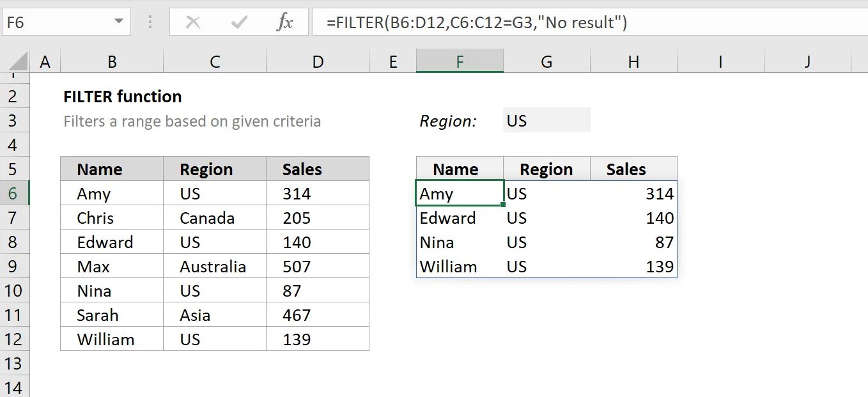Image resolution: width=868 pixels, height=397 pixels.
Task: Select the filtered sales value 139 in column H
Action: pyautogui.click(x=633, y=267)
